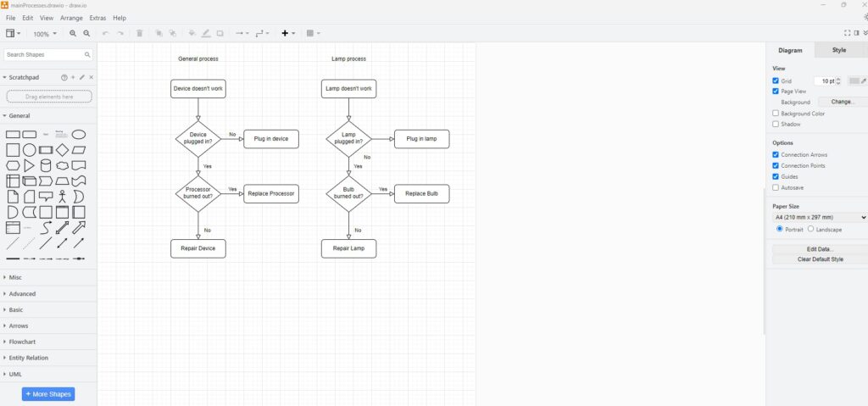Click the line color pencil icon

click(x=206, y=34)
